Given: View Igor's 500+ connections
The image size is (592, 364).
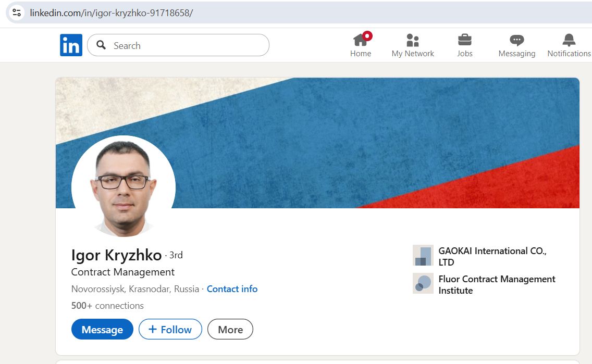Looking at the screenshot, I should click(107, 306).
